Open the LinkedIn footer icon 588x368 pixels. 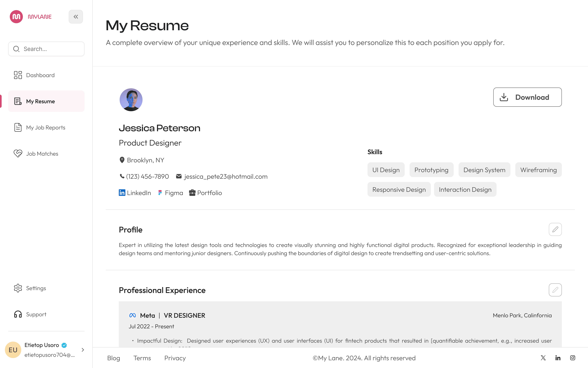point(558,358)
